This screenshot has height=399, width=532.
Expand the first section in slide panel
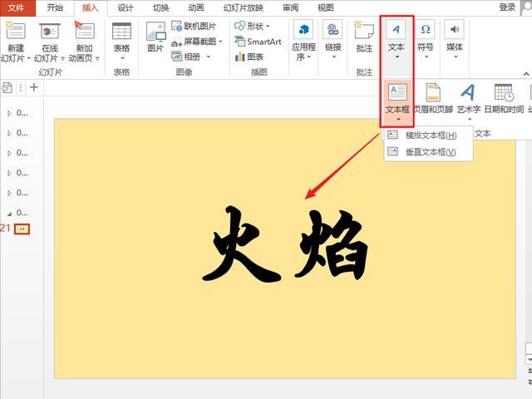point(9,113)
